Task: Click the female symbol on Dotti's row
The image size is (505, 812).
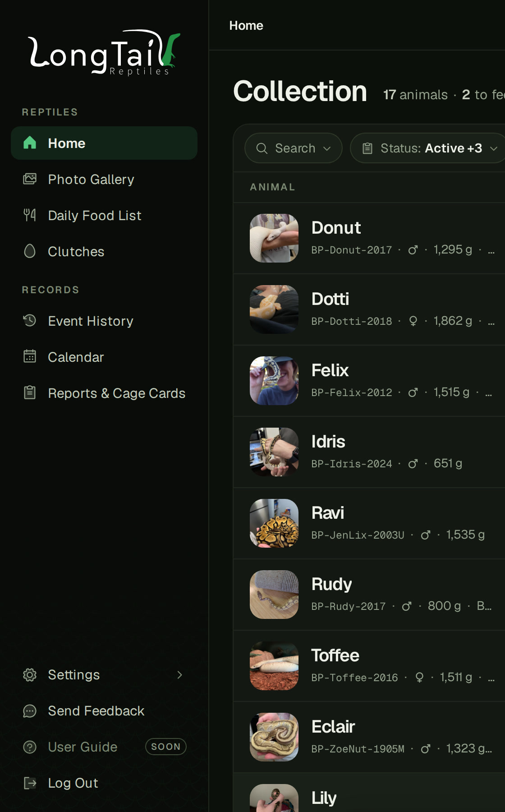Action: [413, 321]
